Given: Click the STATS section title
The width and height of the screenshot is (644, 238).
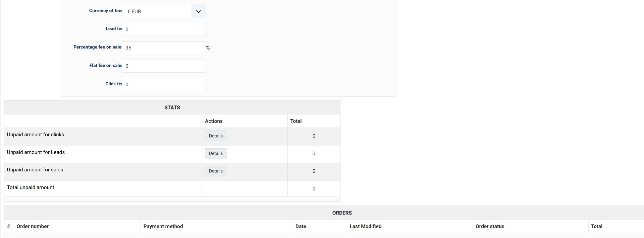Looking at the screenshot, I should [172, 107].
